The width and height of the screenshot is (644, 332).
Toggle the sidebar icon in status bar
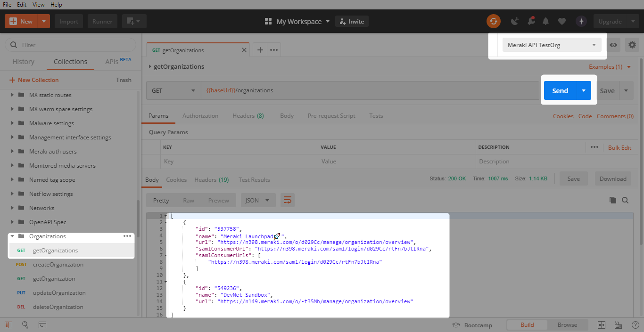pyautogui.click(x=8, y=325)
